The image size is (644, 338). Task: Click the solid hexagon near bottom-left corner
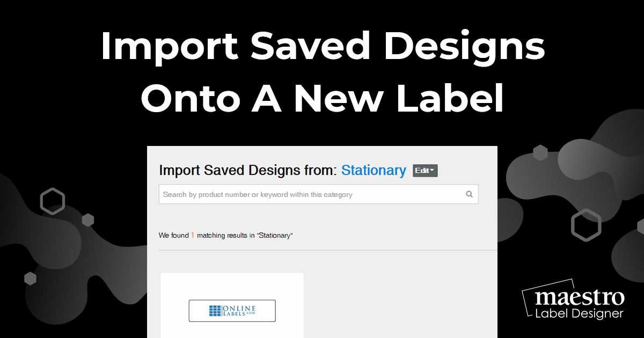point(30,278)
